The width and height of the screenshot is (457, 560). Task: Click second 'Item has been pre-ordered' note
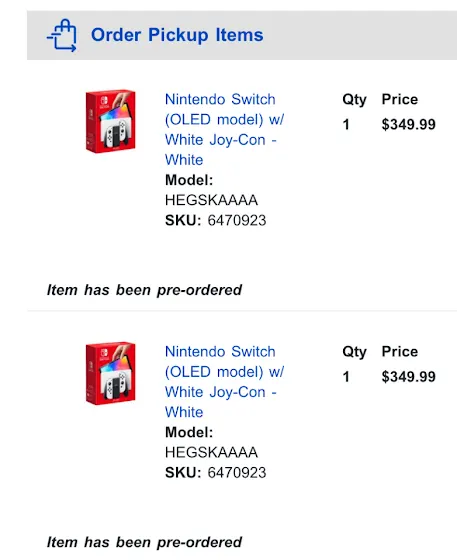pos(145,542)
